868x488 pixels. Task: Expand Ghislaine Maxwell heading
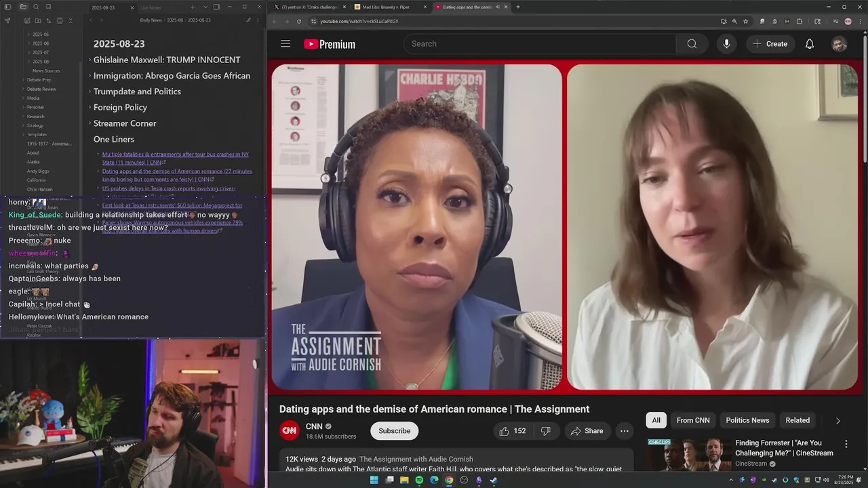coord(90,60)
